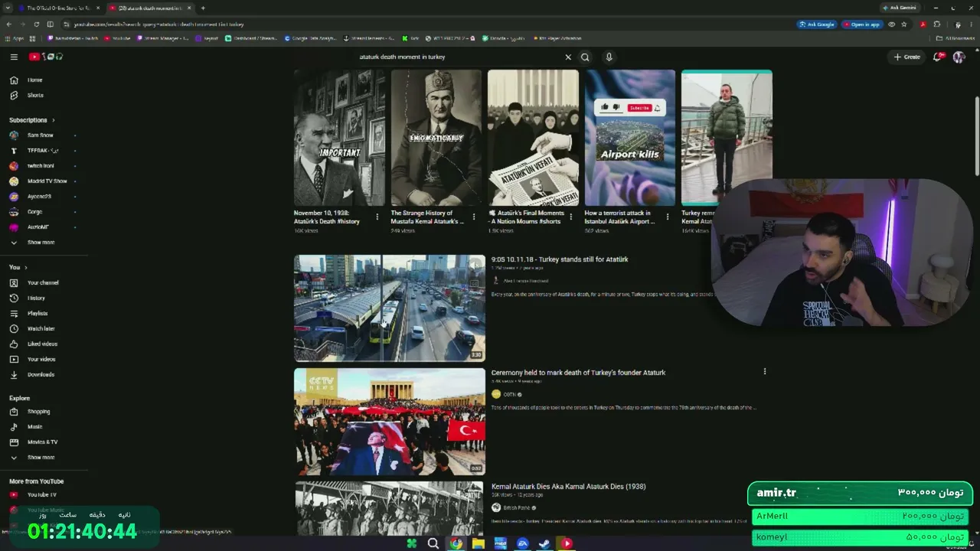Bookmark this page with the star icon

[904, 24]
